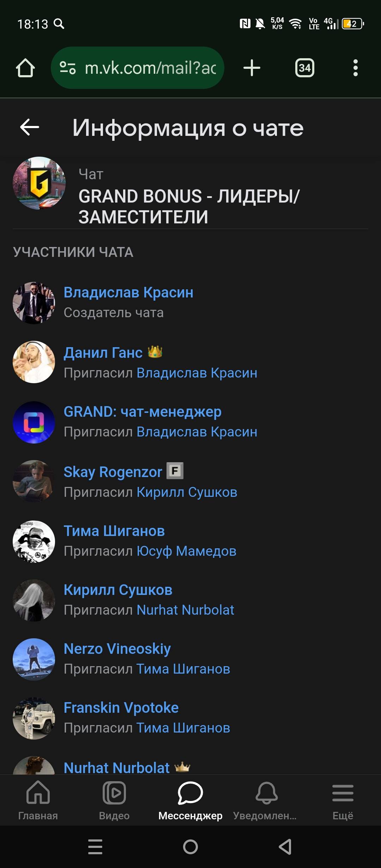Open the GRAND BONUS chat avatar
This screenshot has height=868, width=381.
pyautogui.click(x=39, y=183)
